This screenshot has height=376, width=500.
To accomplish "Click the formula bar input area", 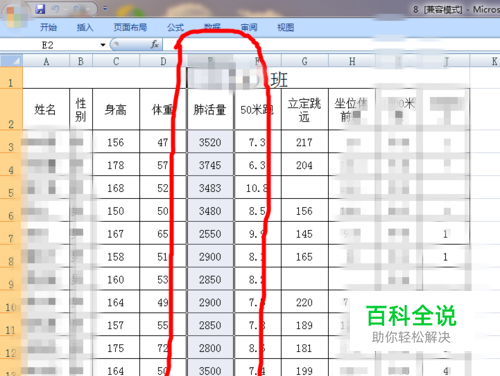I will (330, 45).
